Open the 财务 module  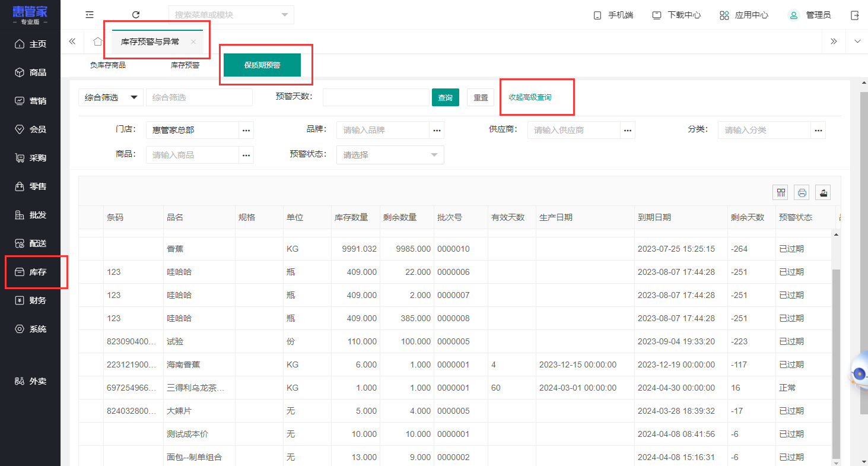pyautogui.click(x=30, y=300)
